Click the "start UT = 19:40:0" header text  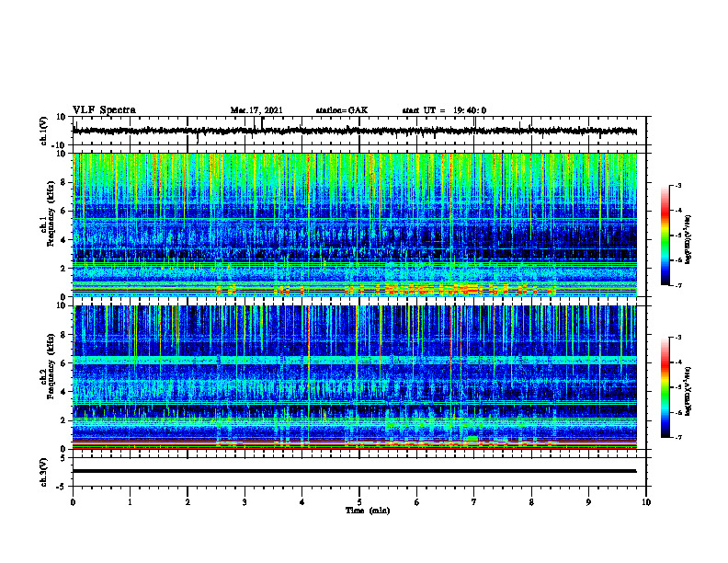pos(444,110)
